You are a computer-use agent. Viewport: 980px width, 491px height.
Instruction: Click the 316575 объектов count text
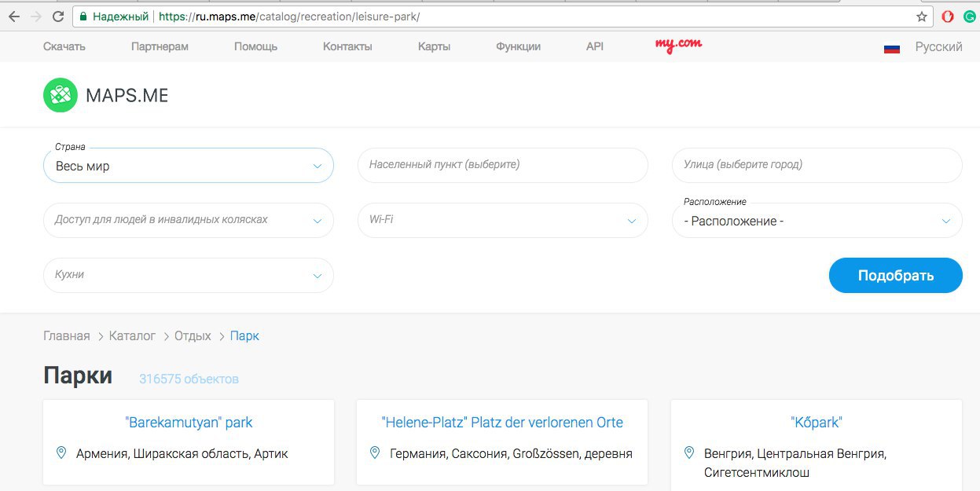pos(189,379)
